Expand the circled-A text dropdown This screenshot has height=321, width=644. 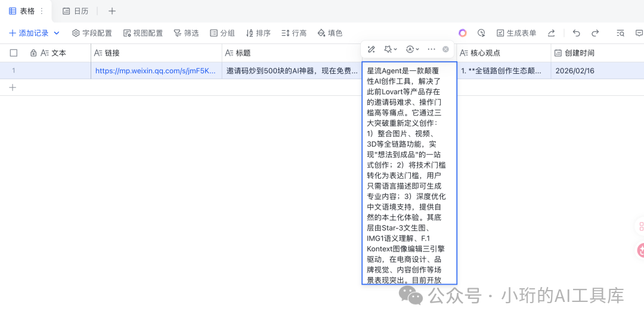click(x=413, y=49)
